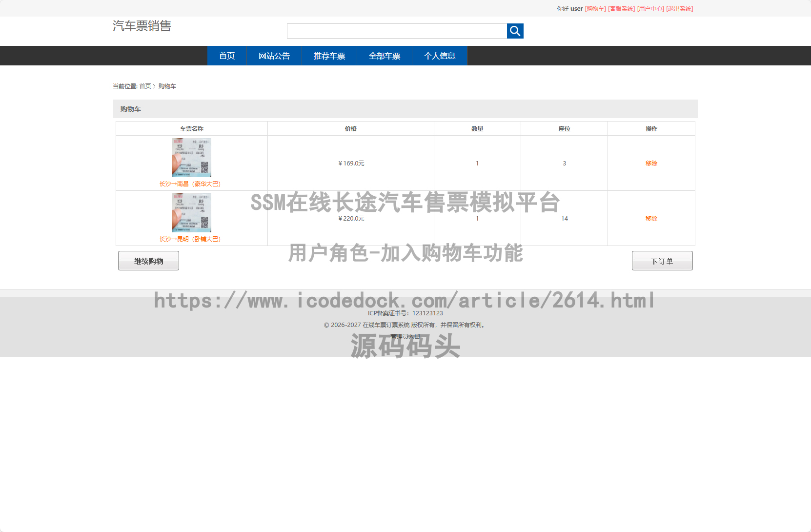Screen dimensions: 811x532
Task: Go to 用户中心 in top bar
Action: [x=650, y=9]
